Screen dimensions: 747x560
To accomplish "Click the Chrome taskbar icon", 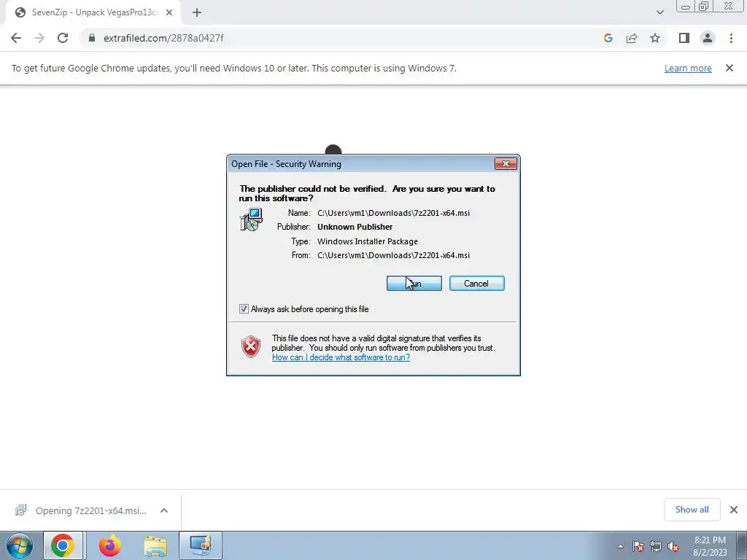I will point(63,545).
